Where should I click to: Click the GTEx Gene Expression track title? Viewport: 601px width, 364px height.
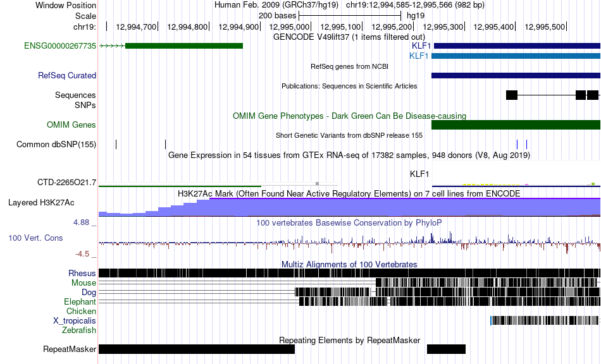(349, 155)
